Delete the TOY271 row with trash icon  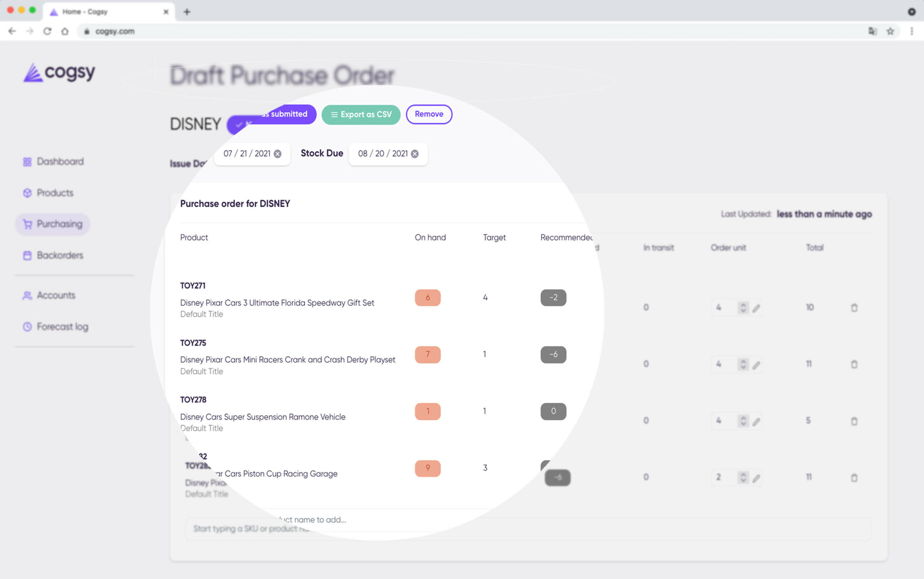(854, 308)
